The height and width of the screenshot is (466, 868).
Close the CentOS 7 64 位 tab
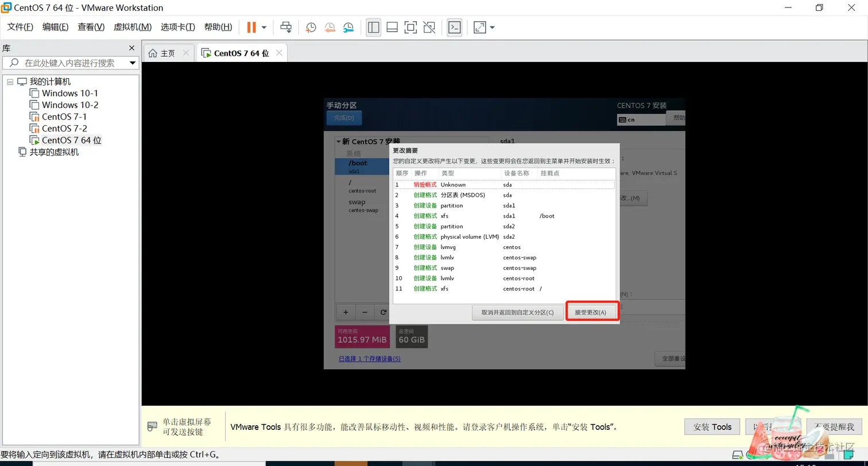click(279, 53)
